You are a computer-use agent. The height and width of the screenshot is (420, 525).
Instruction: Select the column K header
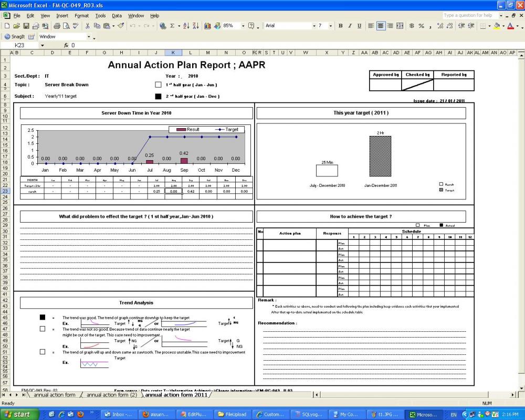click(x=173, y=52)
